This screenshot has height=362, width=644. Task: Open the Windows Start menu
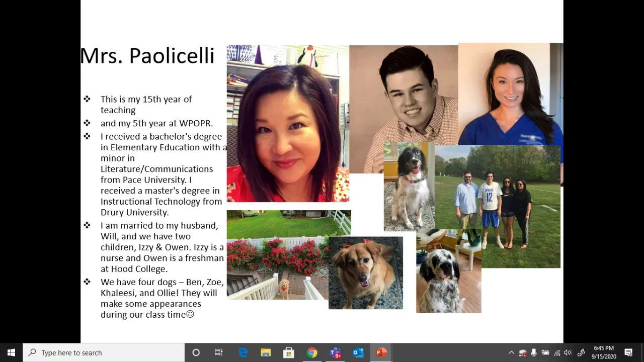(11, 352)
